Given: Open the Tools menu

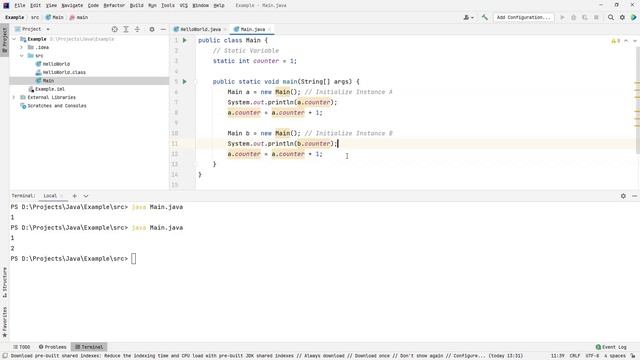Looking at the screenshot, I should (167, 5).
